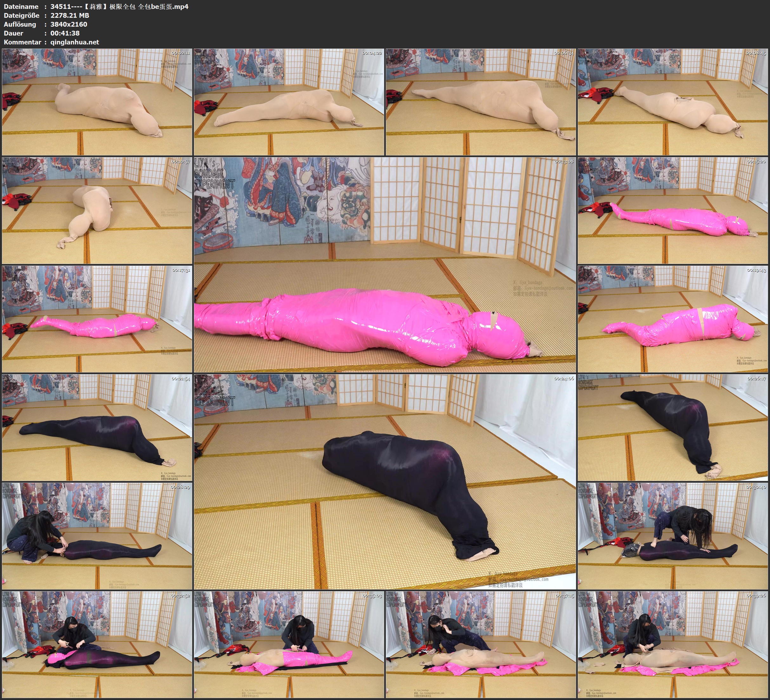This screenshot has width=770, height=700.
Task: Click the frame marked 00:32:52
Action: 97,644
